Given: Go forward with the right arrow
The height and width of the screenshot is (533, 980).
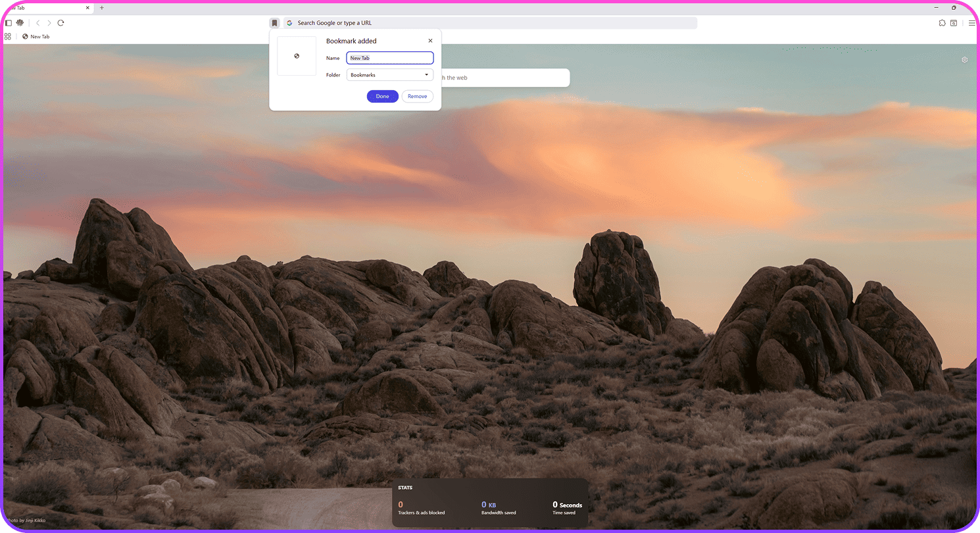Looking at the screenshot, I should 49,23.
